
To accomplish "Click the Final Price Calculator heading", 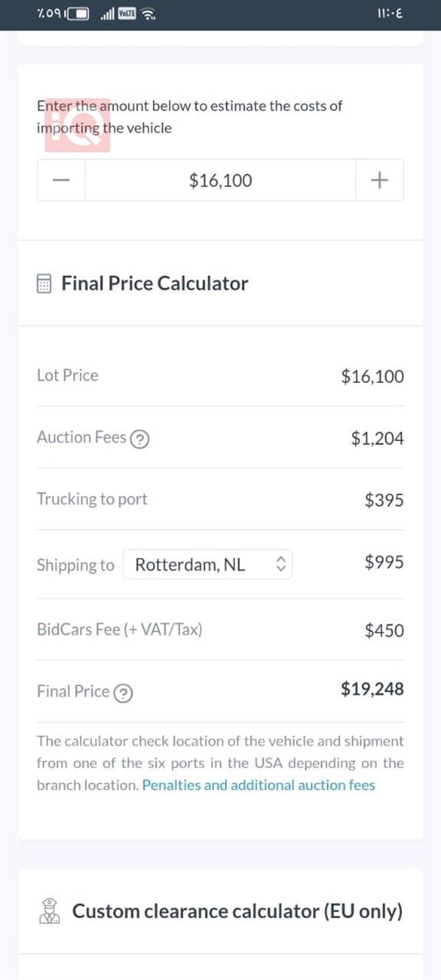I will coord(155,284).
